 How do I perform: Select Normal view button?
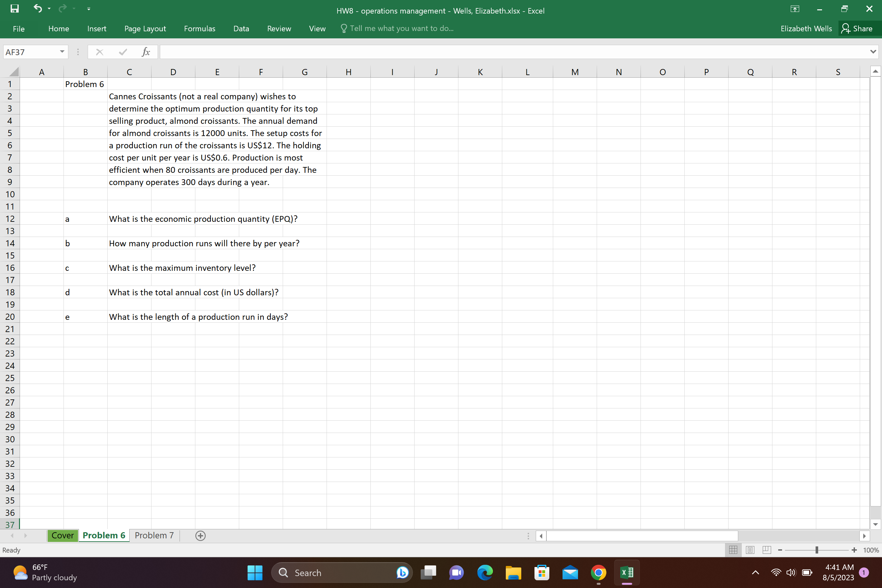pyautogui.click(x=733, y=550)
